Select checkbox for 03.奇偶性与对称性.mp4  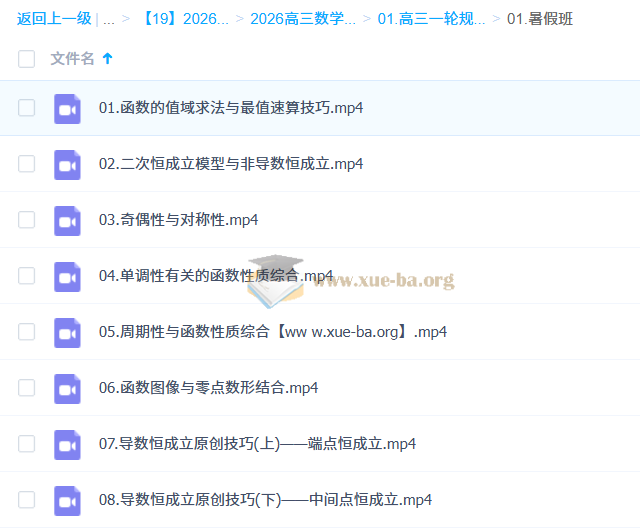(x=26, y=220)
